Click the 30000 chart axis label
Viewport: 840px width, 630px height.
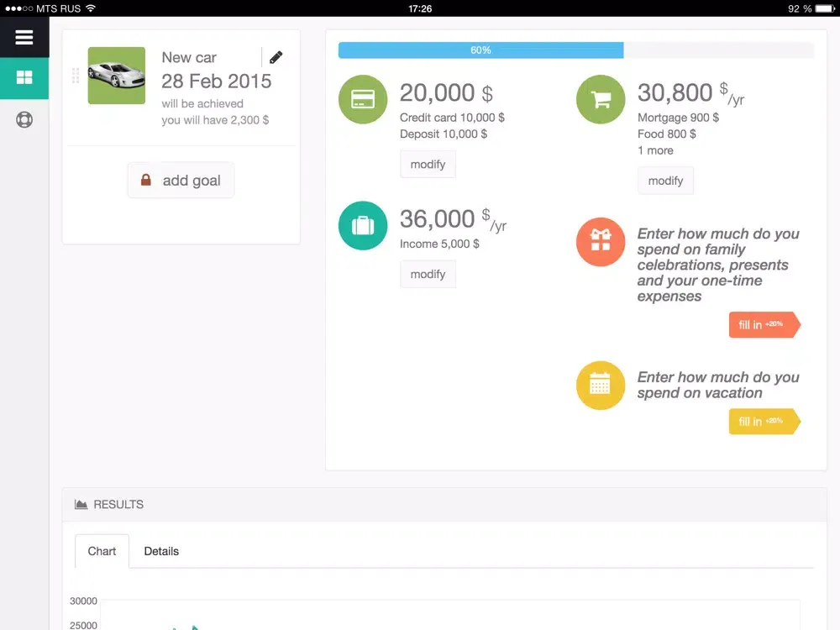[x=83, y=601]
